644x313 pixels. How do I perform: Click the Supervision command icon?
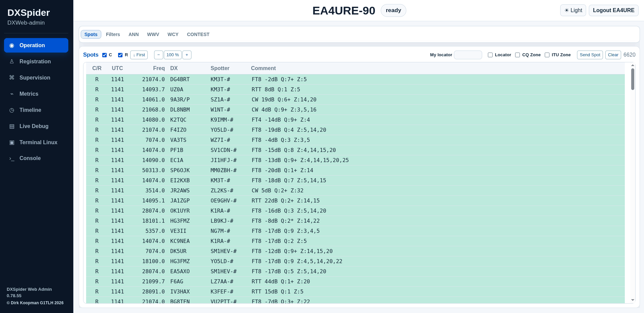click(x=12, y=78)
